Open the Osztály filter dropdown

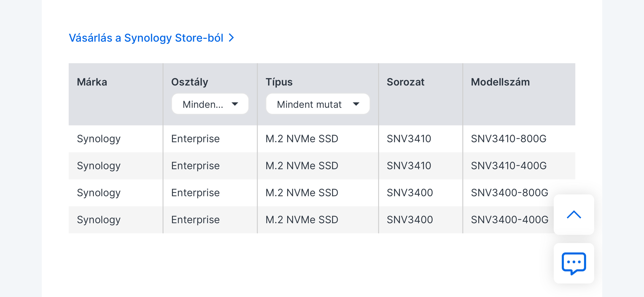tap(210, 104)
